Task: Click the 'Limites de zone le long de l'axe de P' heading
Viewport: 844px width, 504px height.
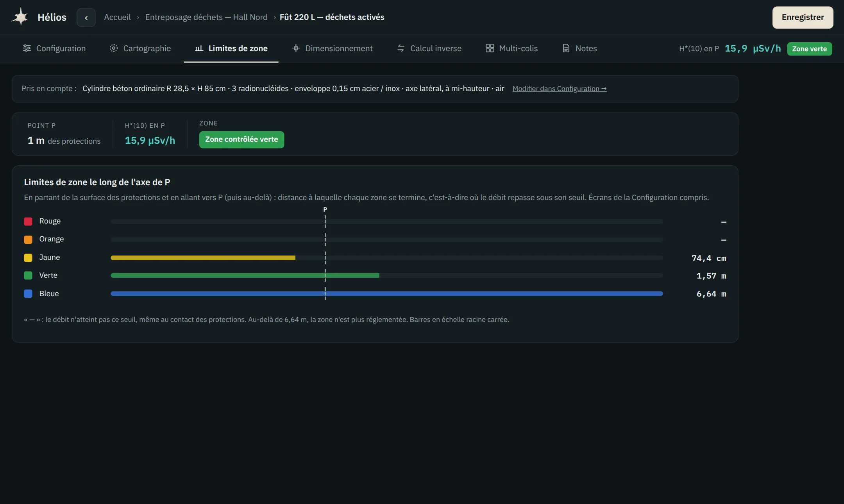Action: pos(97,182)
